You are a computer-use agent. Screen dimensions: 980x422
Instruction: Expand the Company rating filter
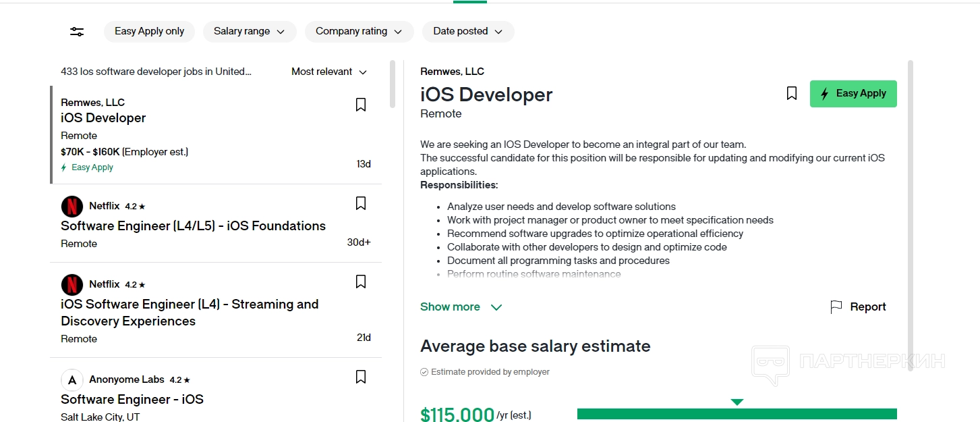click(359, 32)
